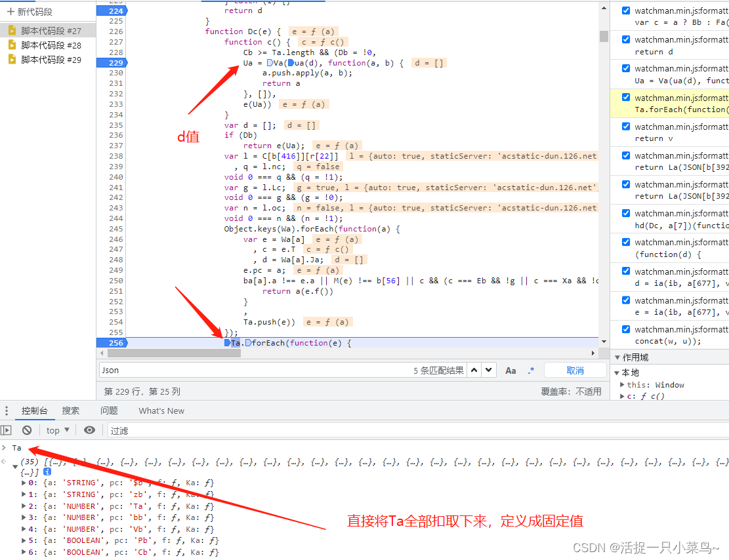The image size is (729, 560).
Task: Open the drawer three-dot menu
Action: [x=7, y=410]
